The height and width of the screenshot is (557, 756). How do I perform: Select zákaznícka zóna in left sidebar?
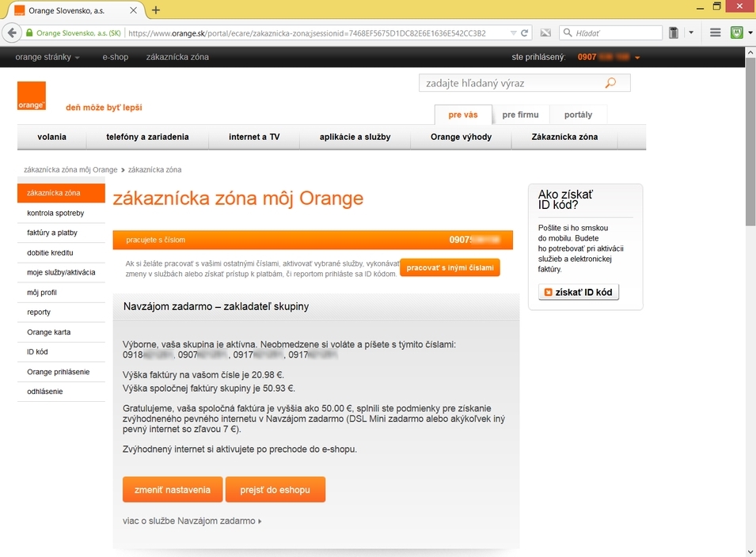coord(61,193)
